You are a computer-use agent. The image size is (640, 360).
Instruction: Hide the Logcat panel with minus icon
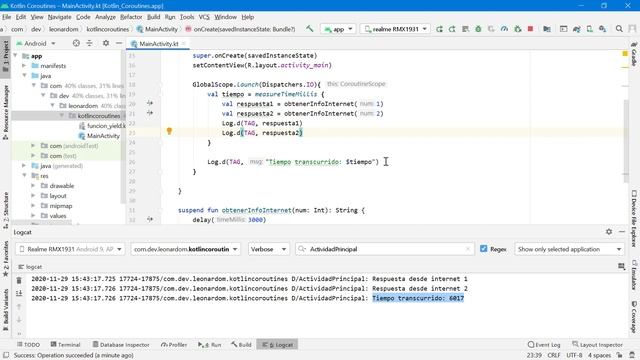tap(622, 231)
